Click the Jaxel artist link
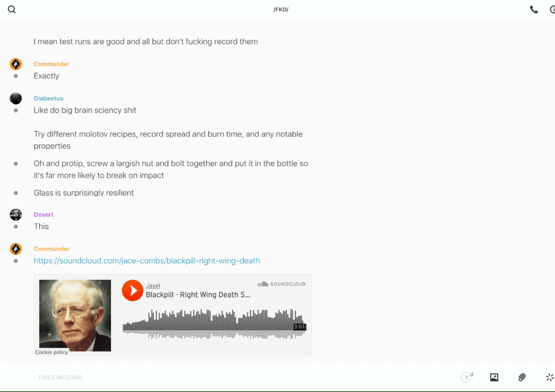Image resolution: width=555 pixels, height=392 pixels. click(x=152, y=286)
